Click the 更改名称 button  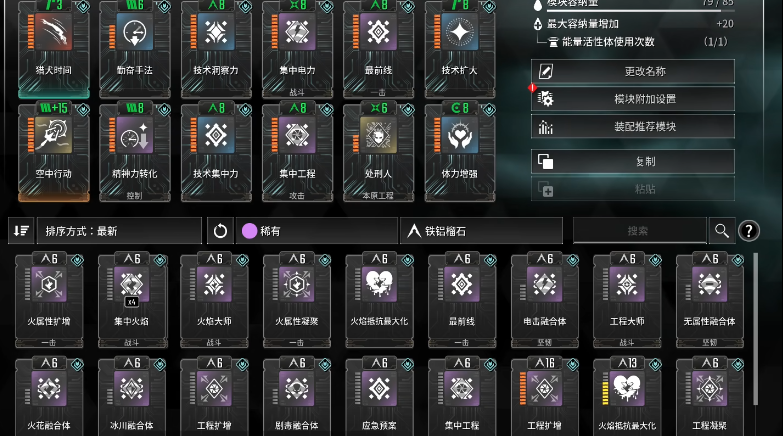coord(633,71)
